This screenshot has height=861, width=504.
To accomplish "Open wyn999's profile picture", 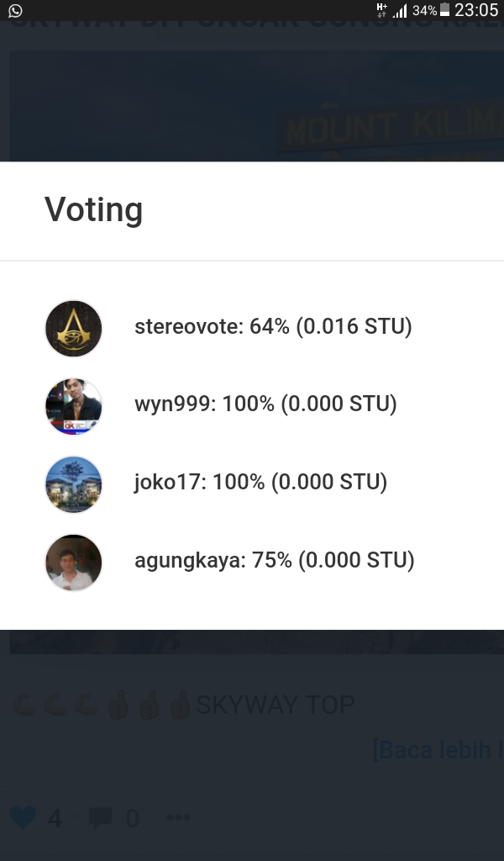I will [x=73, y=405].
